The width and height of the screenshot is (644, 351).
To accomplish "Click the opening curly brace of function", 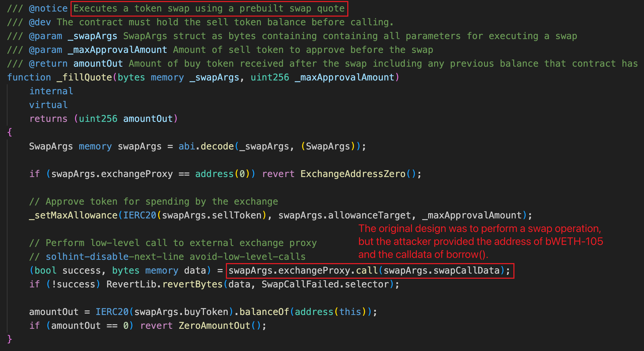I will pyautogui.click(x=10, y=132).
